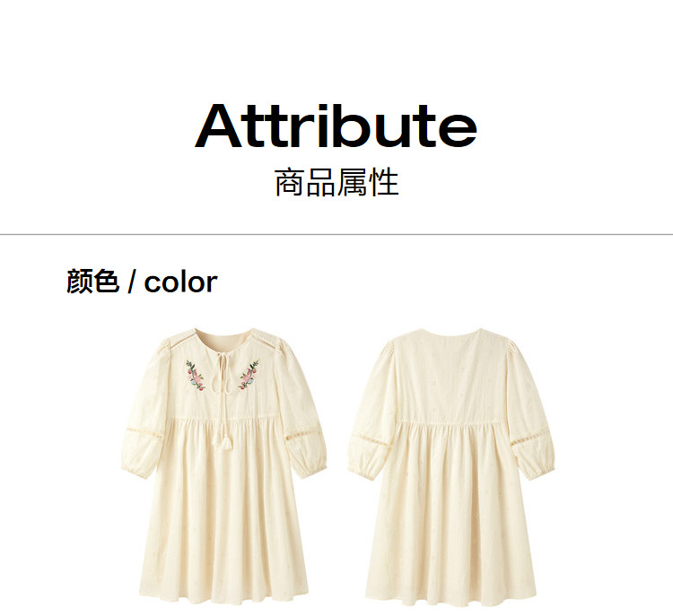673x616 pixels.
Task: Click the gathered waist seam on front dress
Action: pos(223,420)
